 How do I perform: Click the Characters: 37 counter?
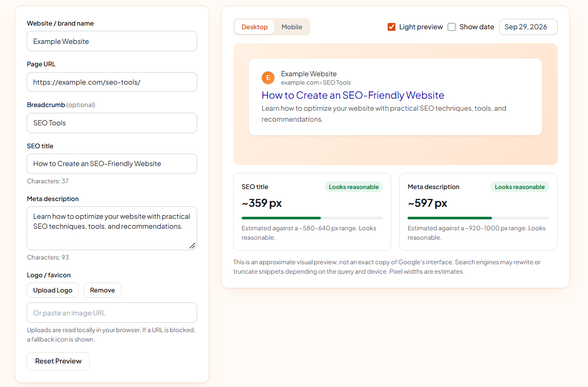click(x=48, y=181)
